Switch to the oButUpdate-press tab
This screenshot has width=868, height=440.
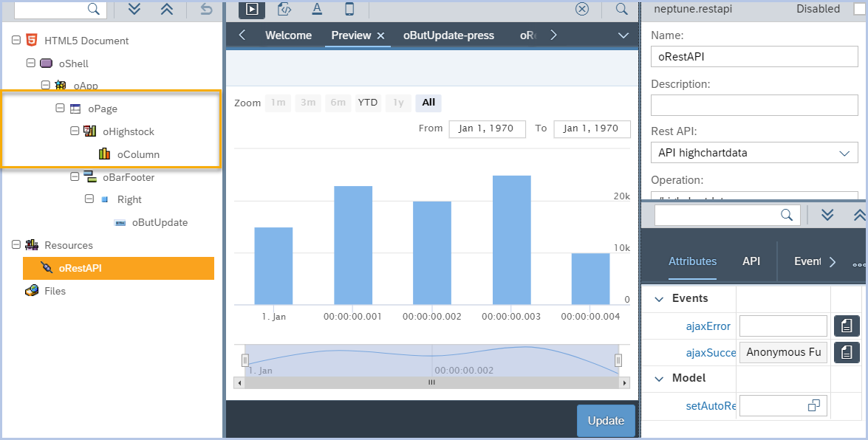tap(448, 35)
